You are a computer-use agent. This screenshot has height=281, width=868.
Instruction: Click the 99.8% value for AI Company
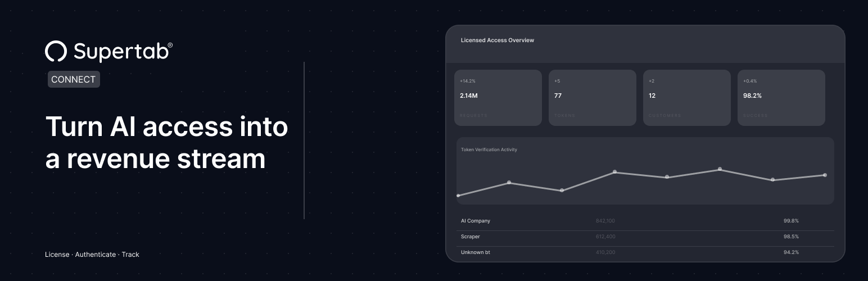[791, 221]
